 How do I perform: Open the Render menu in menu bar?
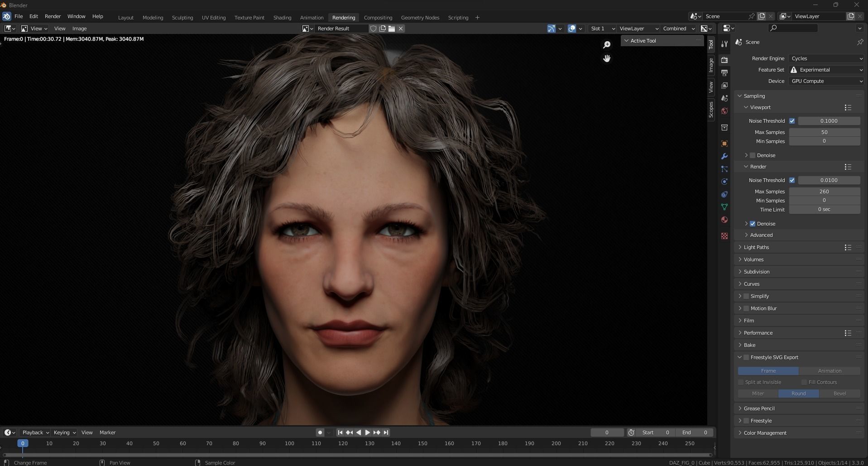tap(53, 16)
